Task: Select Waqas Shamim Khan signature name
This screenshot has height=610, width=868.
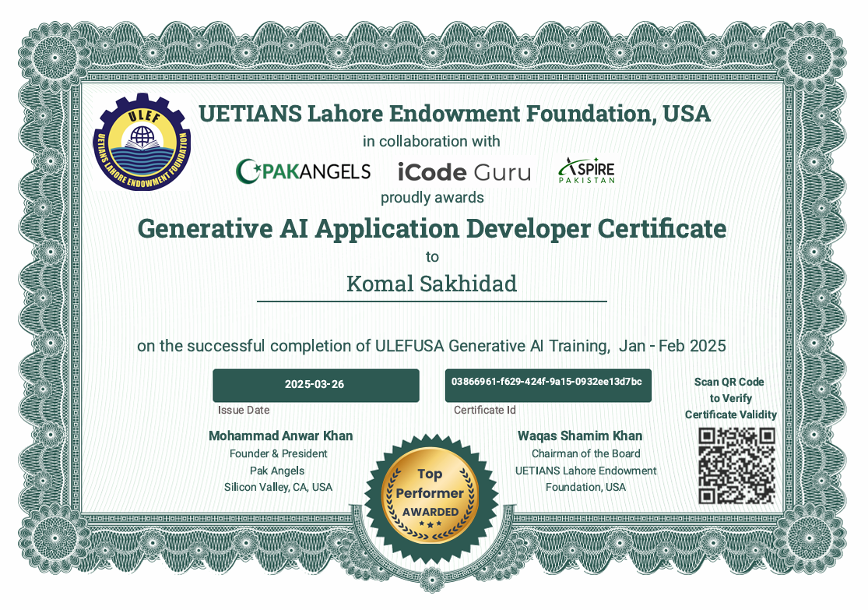Action: [579, 435]
